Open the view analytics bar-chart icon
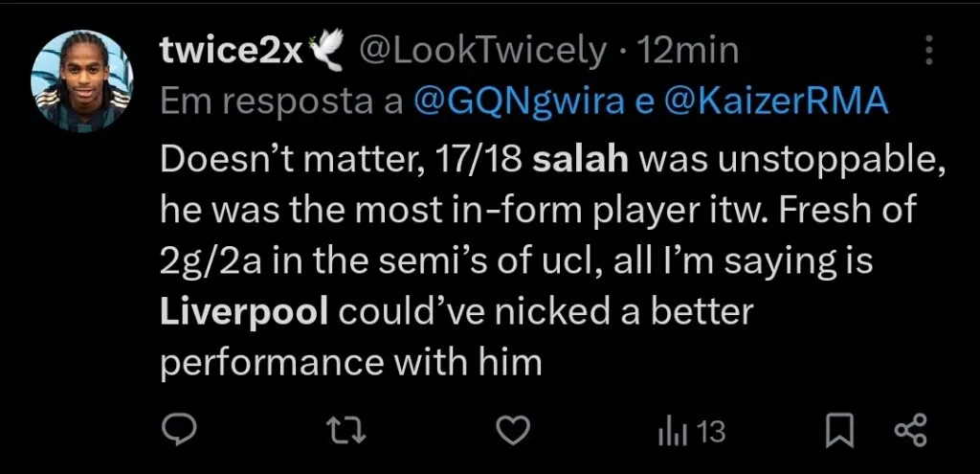This screenshot has width=980, height=474. pos(673,432)
